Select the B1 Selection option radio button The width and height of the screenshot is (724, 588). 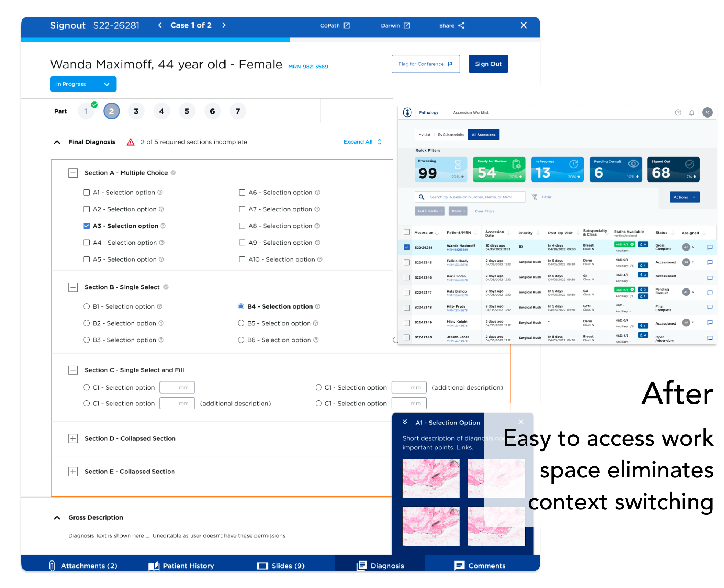point(87,306)
